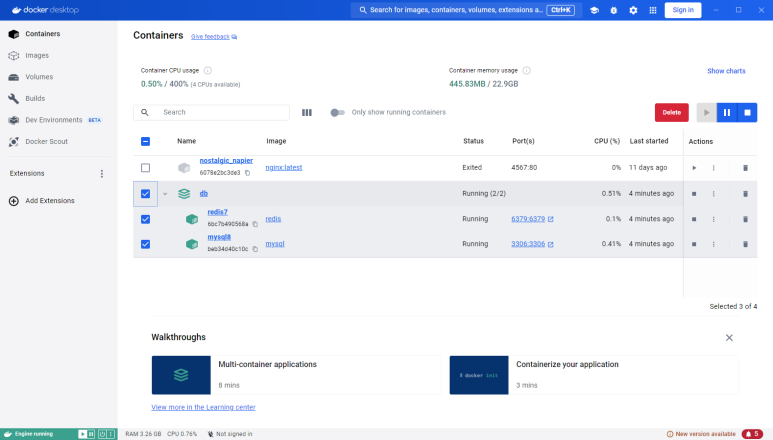Pause selected containers with bulk pause button
Viewport: 773px width, 440px height.
click(727, 112)
